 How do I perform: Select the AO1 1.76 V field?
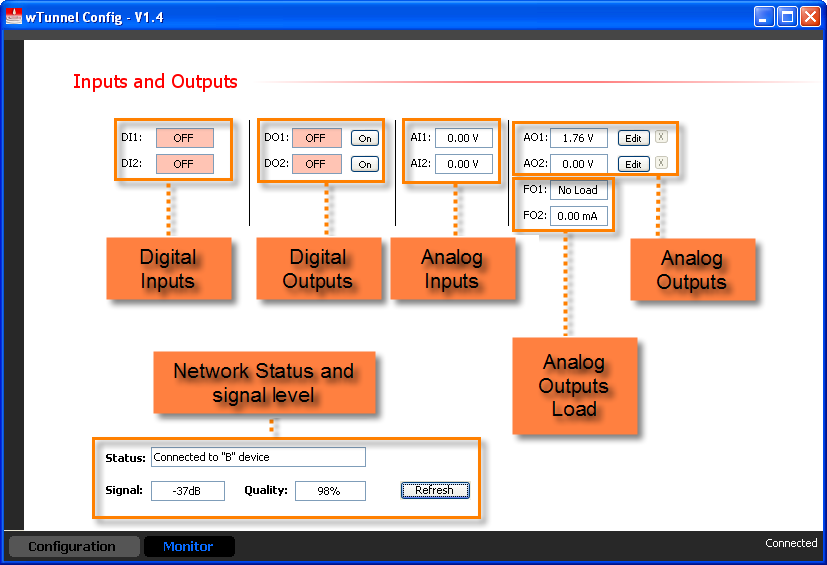point(578,138)
